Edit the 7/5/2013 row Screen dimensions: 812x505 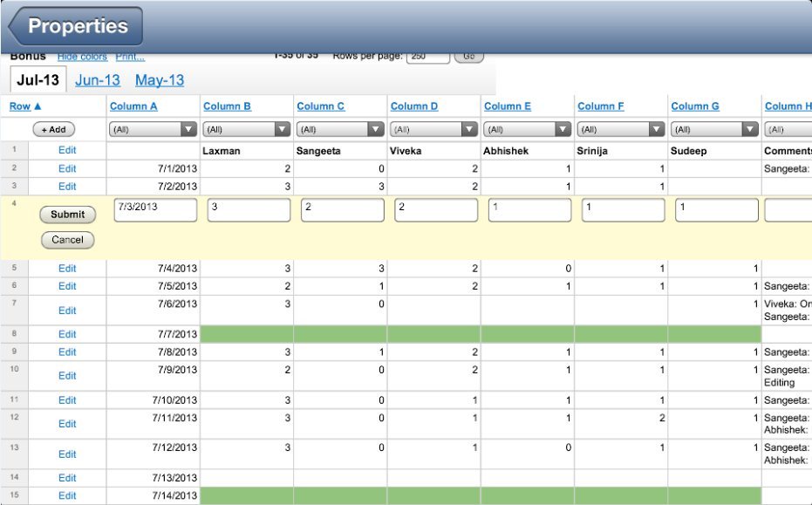67,286
